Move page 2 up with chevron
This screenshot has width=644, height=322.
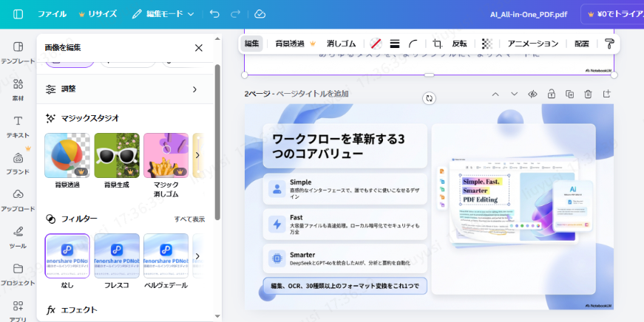(x=495, y=95)
